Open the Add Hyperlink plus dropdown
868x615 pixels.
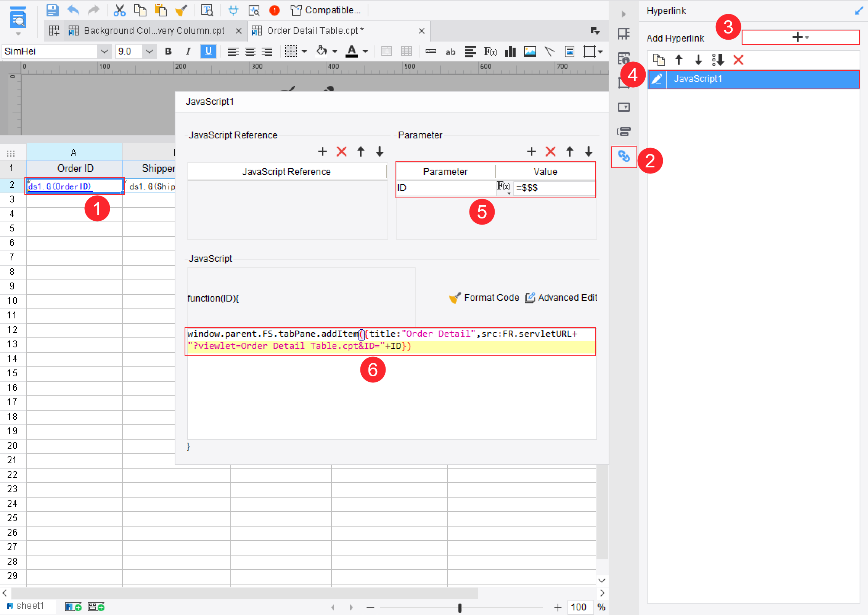[x=800, y=37]
